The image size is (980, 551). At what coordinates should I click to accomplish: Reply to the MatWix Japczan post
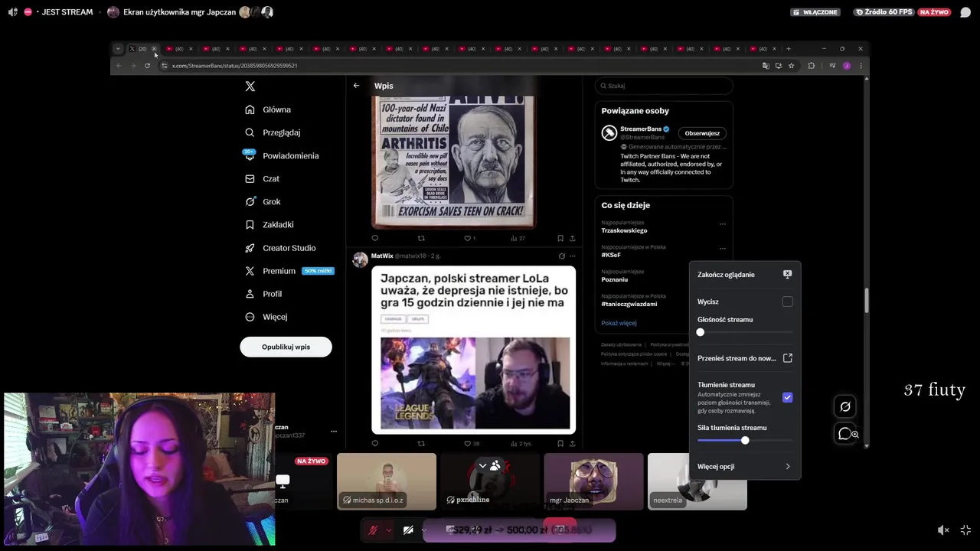pyautogui.click(x=374, y=443)
